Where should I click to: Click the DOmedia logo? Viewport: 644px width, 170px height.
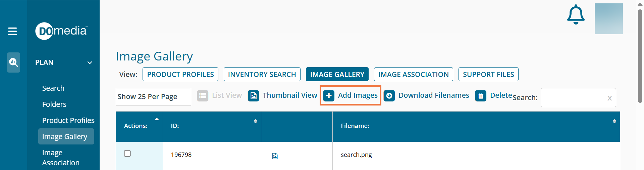[x=61, y=31]
